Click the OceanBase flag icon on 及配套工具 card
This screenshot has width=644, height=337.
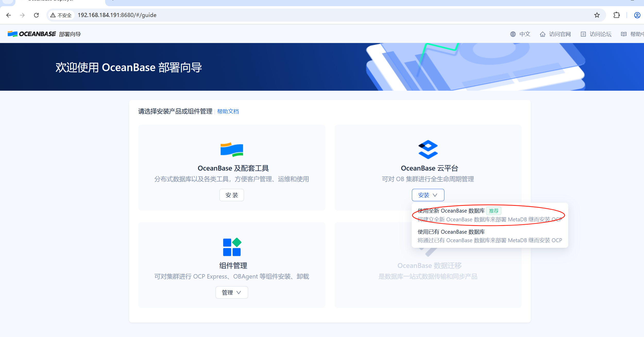click(x=231, y=150)
